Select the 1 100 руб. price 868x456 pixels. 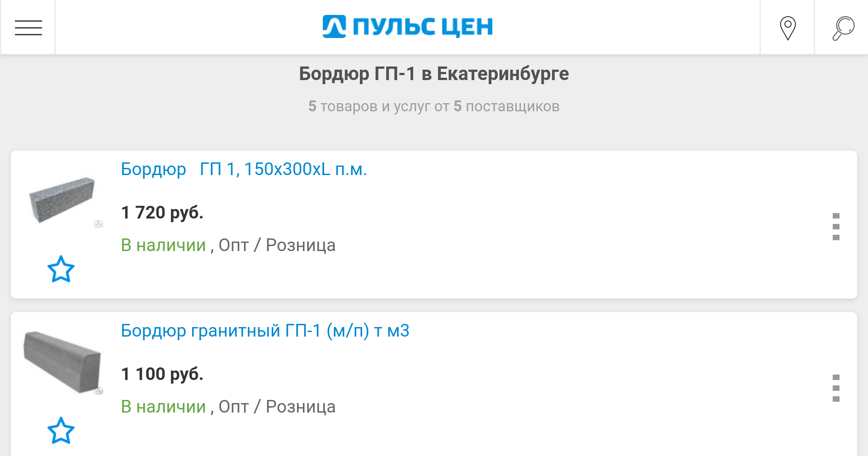point(162,374)
